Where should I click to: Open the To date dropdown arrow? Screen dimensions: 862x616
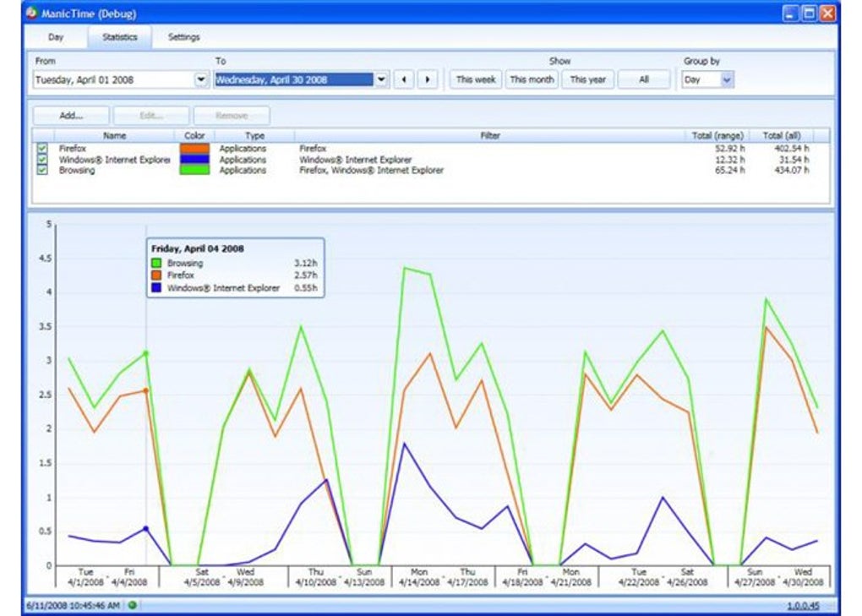381,79
